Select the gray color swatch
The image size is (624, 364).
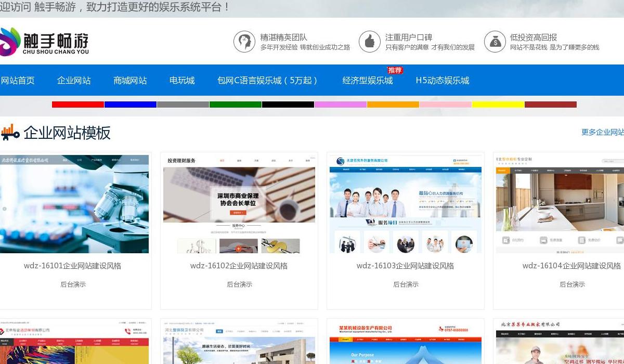183,105
